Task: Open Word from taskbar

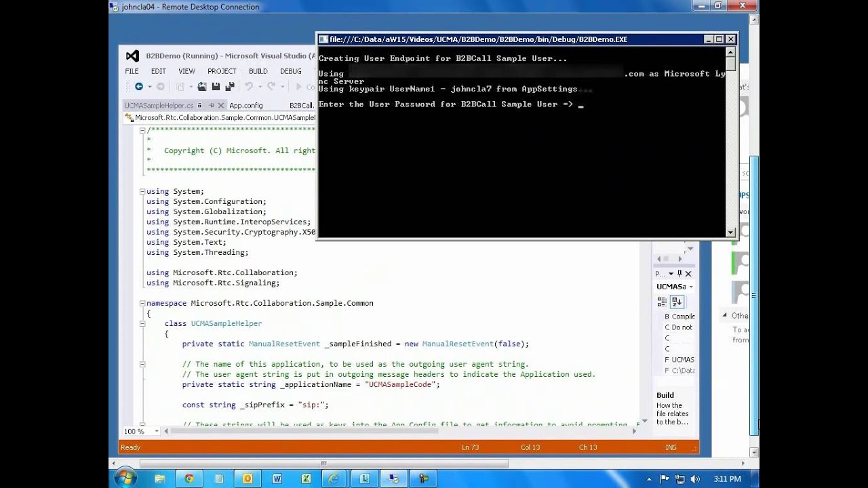Action: pos(277,479)
